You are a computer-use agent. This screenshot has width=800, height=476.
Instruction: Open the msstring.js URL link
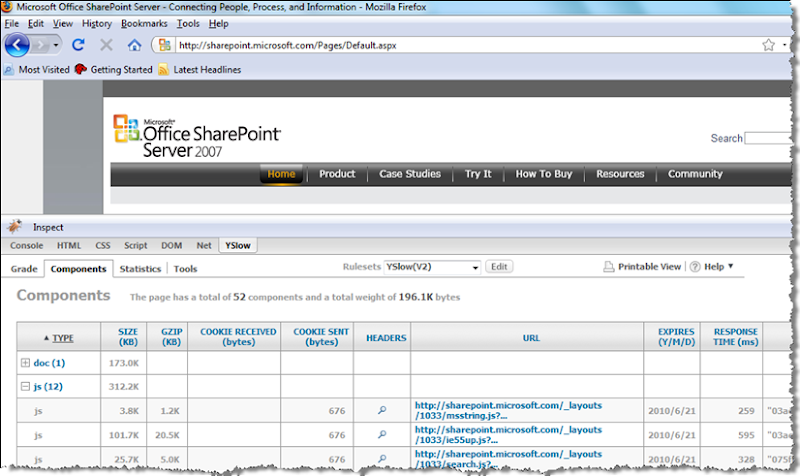pyautogui.click(x=508, y=410)
